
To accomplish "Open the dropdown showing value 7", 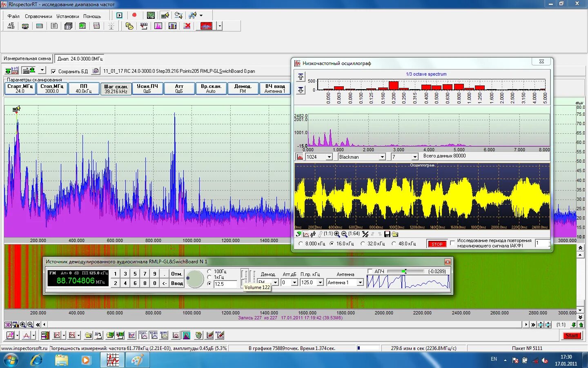I will click(415, 157).
